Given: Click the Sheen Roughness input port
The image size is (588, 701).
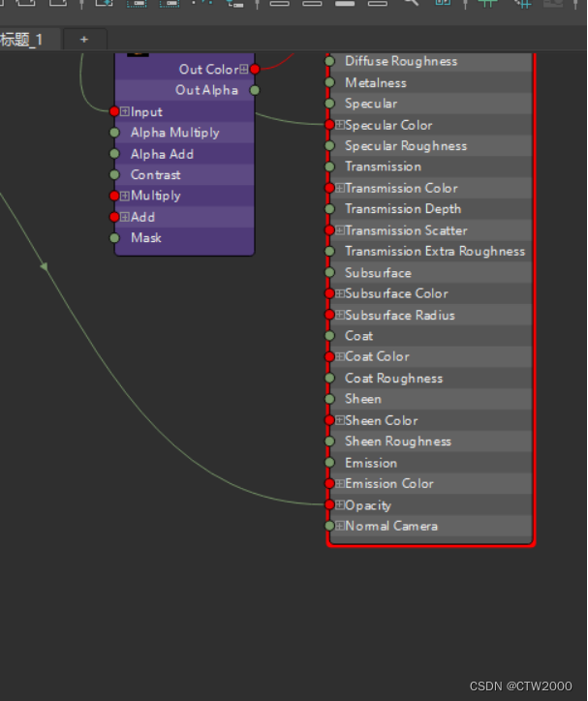Looking at the screenshot, I should pyautogui.click(x=330, y=442).
